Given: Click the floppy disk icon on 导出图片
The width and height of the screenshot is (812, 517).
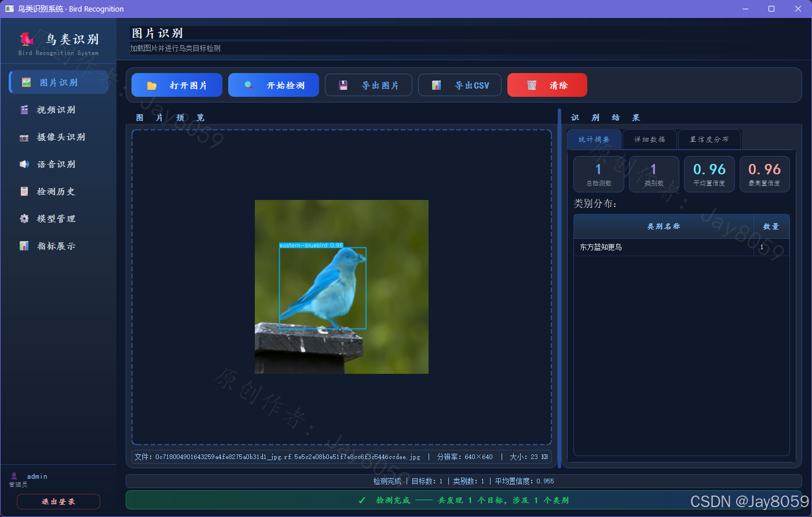Looking at the screenshot, I should (x=343, y=85).
